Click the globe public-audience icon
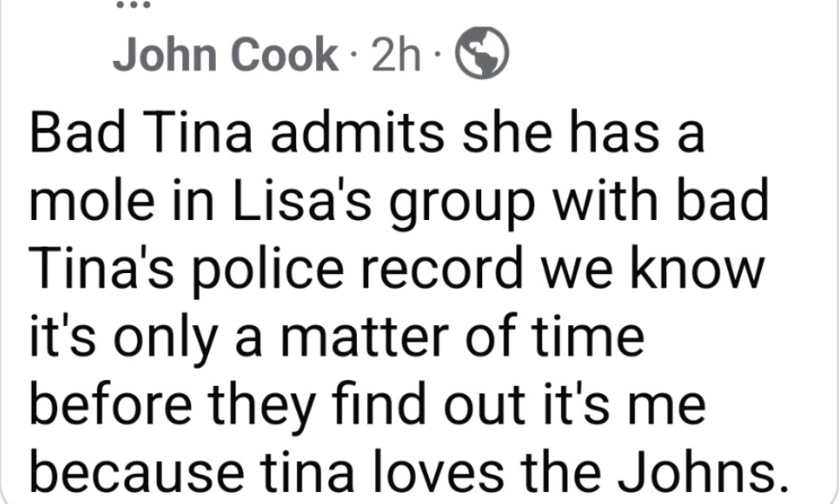The height and width of the screenshot is (504, 839). (x=481, y=54)
